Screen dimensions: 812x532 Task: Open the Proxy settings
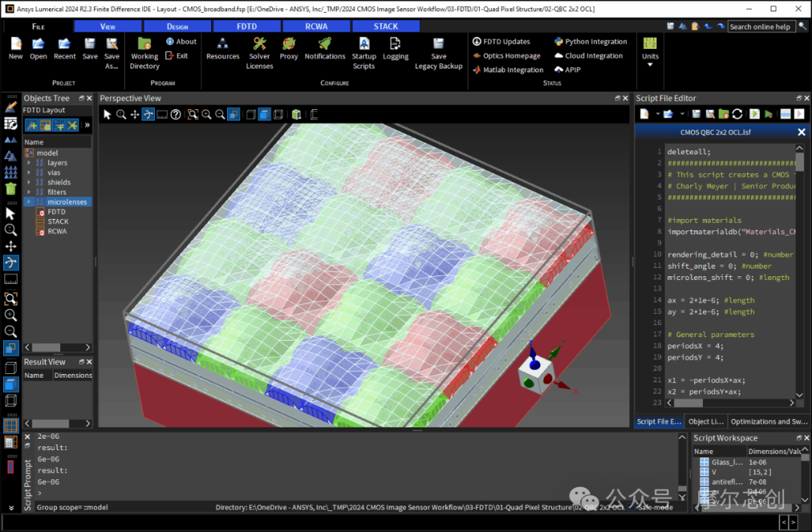click(x=289, y=49)
